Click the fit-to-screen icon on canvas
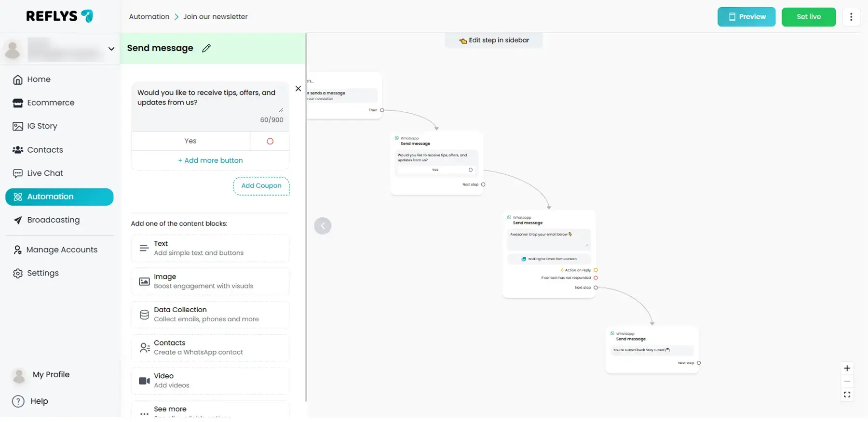 coord(847,395)
